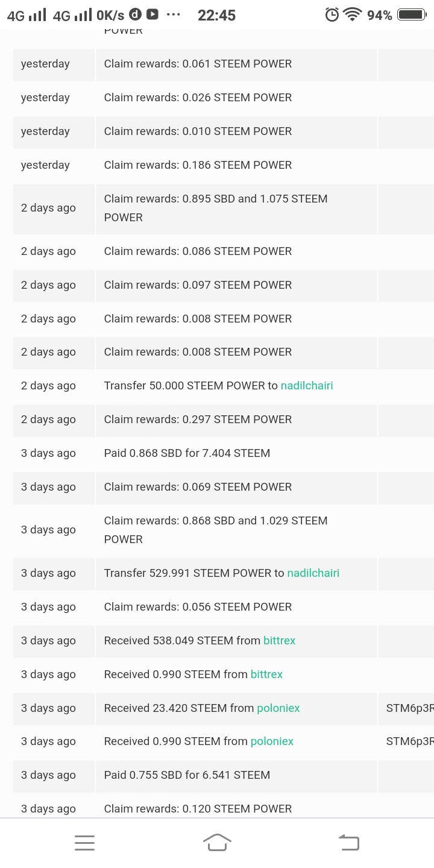Open poloniex link in 0.990 STEEM row

coord(272,741)
